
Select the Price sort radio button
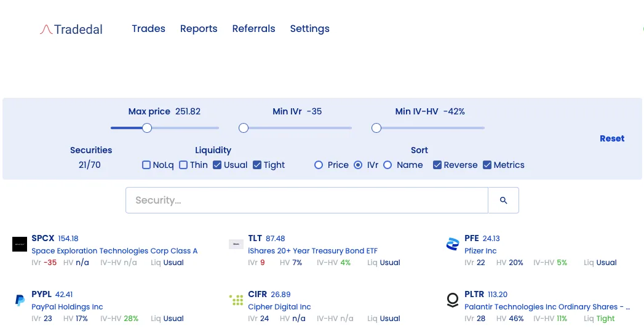[x=318, y=165]
